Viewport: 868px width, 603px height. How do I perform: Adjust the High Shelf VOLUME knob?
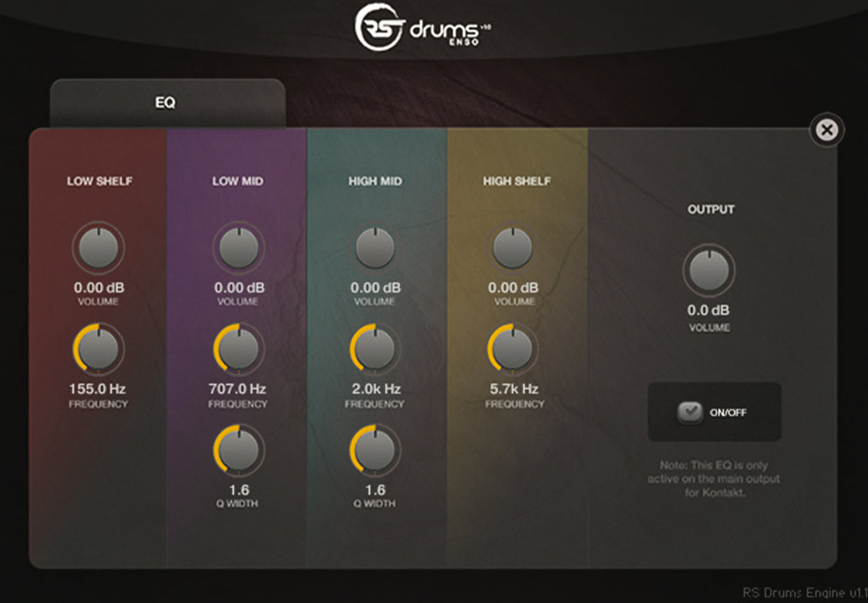pos(512,247)
